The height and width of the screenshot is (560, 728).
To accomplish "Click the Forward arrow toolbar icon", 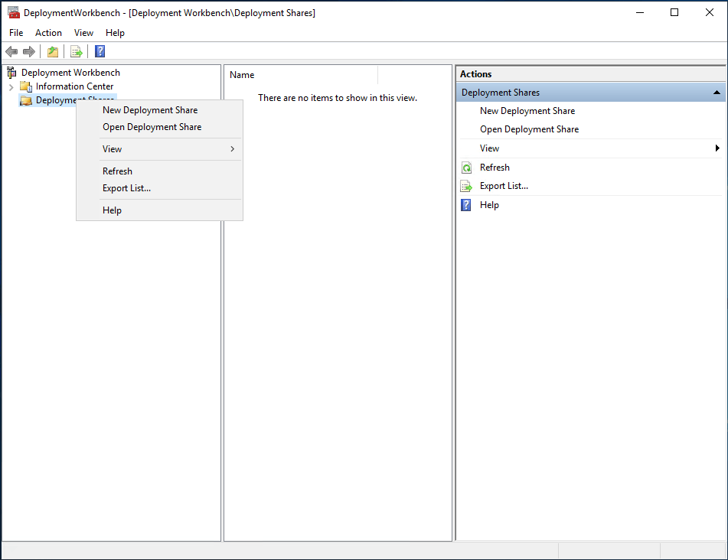I will pos(29,51).
